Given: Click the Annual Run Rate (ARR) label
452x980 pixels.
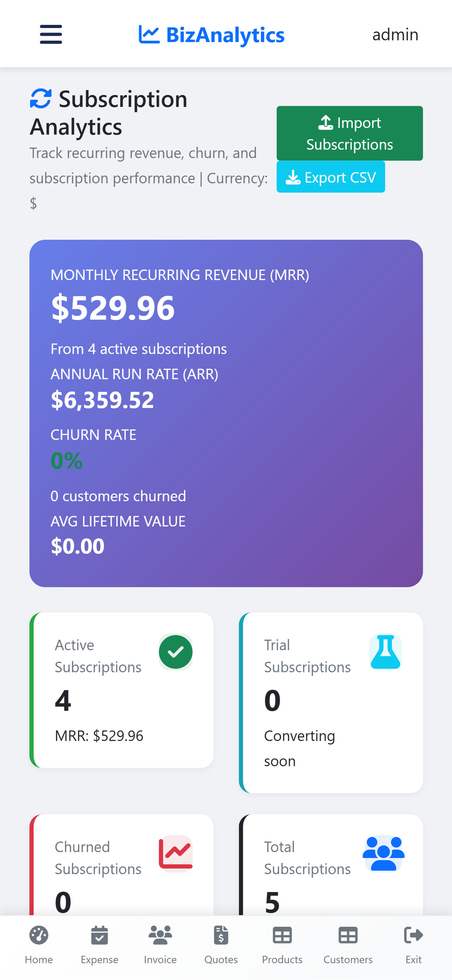Looking at the screenshot, I should pyautogui.click(x=135, y=374).
